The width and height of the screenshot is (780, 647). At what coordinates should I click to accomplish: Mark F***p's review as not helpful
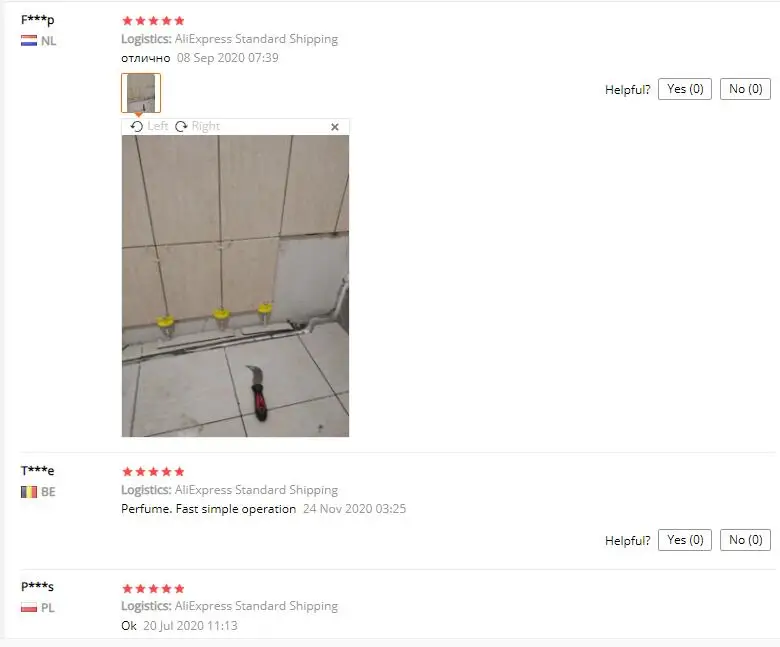click(745, 89)
